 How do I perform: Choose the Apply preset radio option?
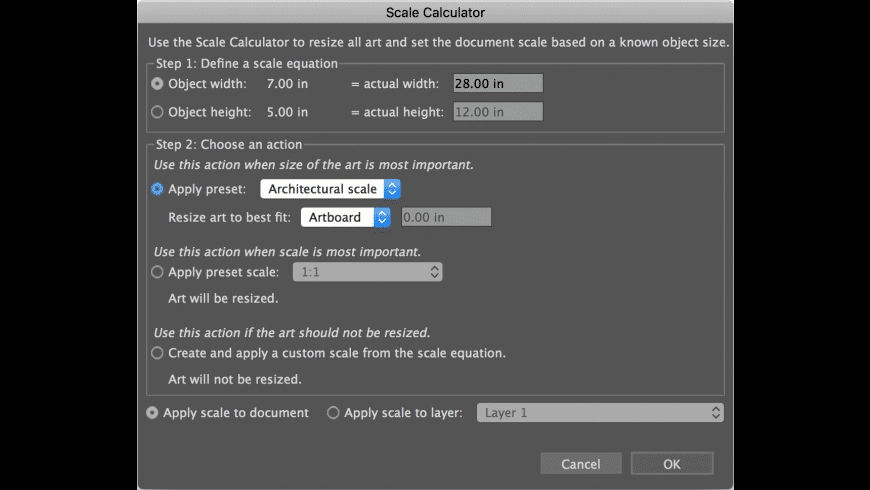click(x=157, y=189)
